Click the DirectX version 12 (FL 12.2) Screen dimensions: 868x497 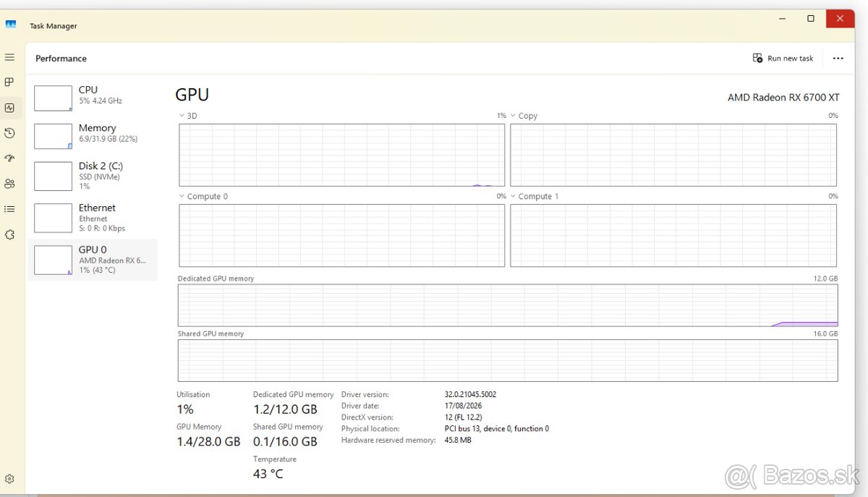[463, 417]
